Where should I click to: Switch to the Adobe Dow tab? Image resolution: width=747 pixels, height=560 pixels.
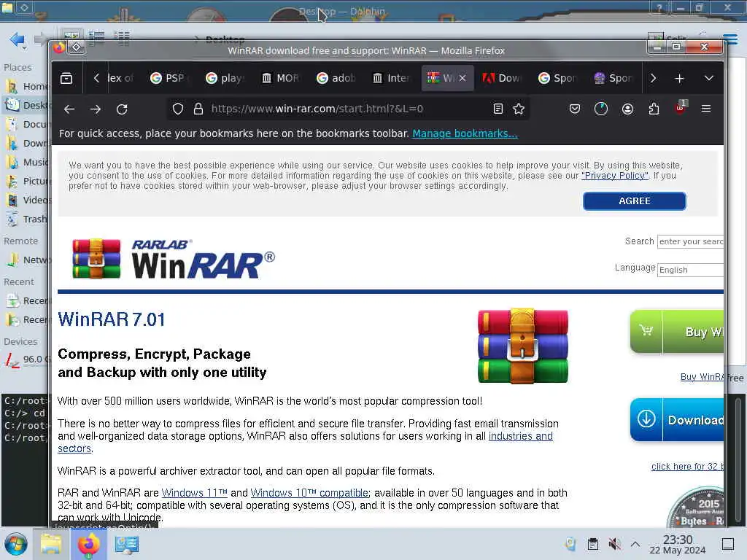(503, 78)
